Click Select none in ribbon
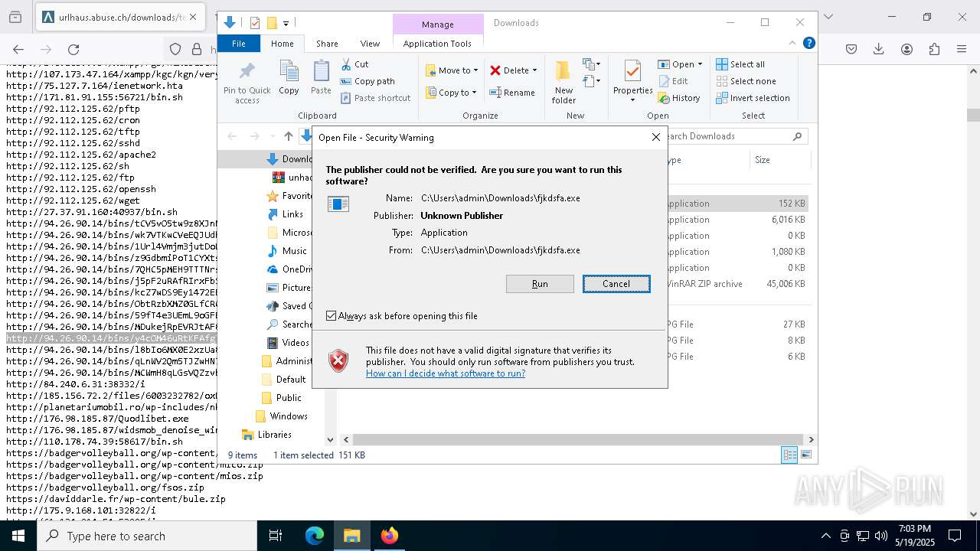980x551 pixels. (746, 81)
